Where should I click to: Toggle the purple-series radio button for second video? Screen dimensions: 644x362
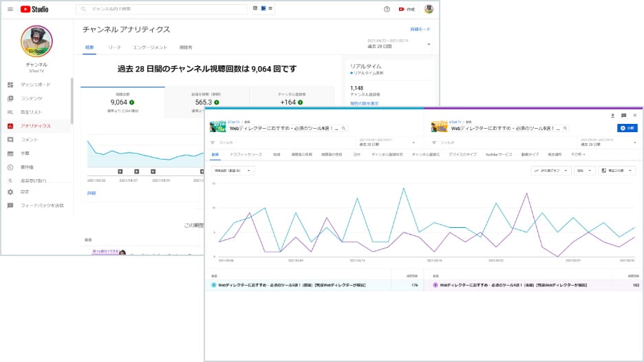point(435,284)
